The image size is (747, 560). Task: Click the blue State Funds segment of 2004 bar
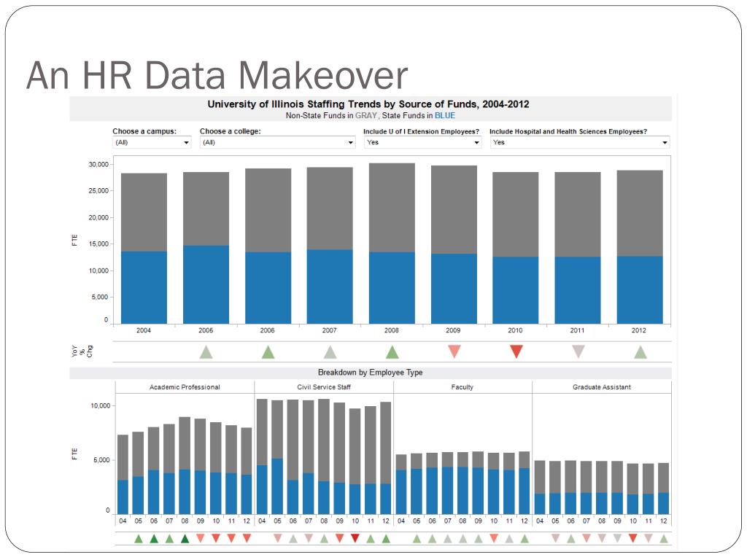click(144, 287)
